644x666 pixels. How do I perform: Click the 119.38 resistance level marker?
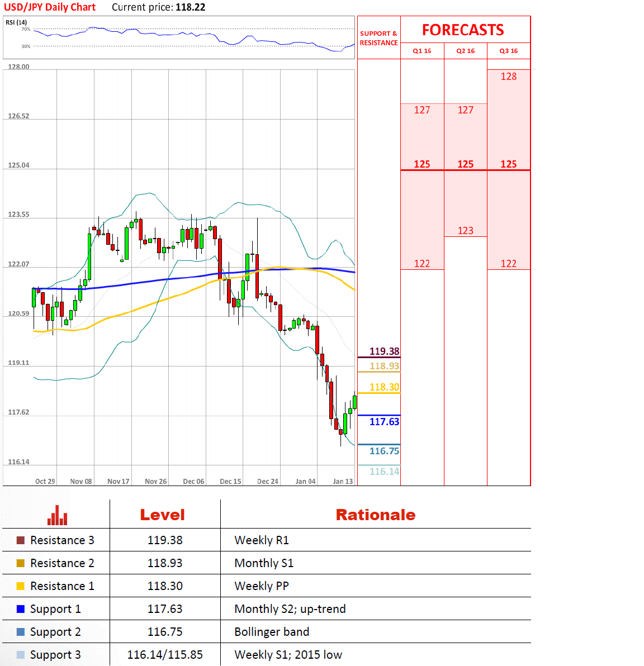pyautogui.click(x=384, y=351)
